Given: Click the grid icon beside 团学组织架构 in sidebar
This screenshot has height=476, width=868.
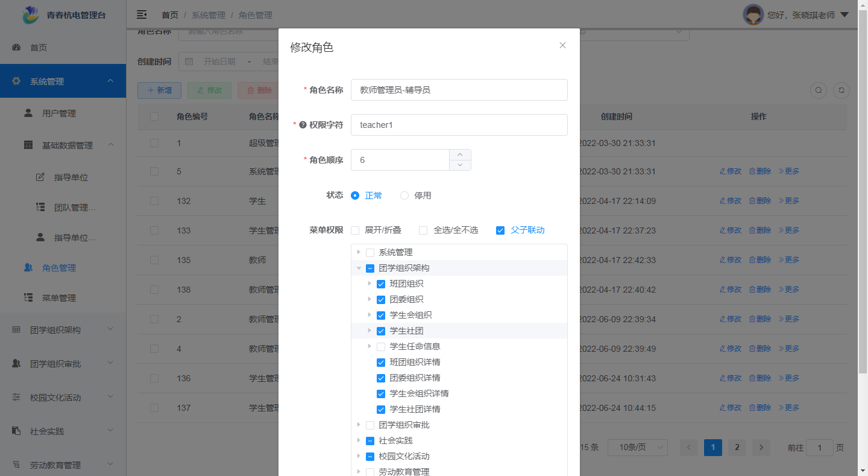Looking at the screenshot, I should (16, 330).
